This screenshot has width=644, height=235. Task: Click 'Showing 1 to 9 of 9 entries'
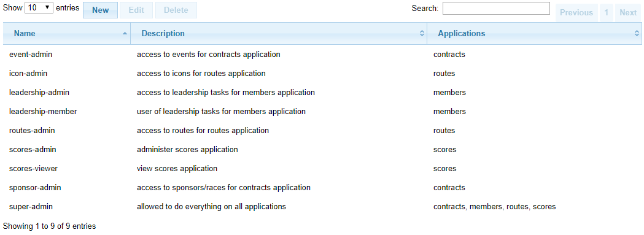(x=49, y=226)
